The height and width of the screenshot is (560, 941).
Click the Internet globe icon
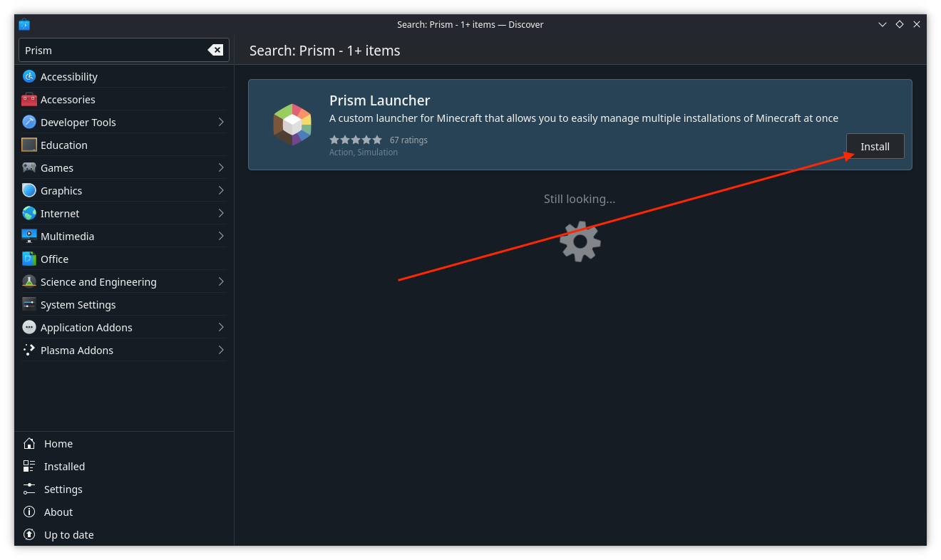click(29, 213)
